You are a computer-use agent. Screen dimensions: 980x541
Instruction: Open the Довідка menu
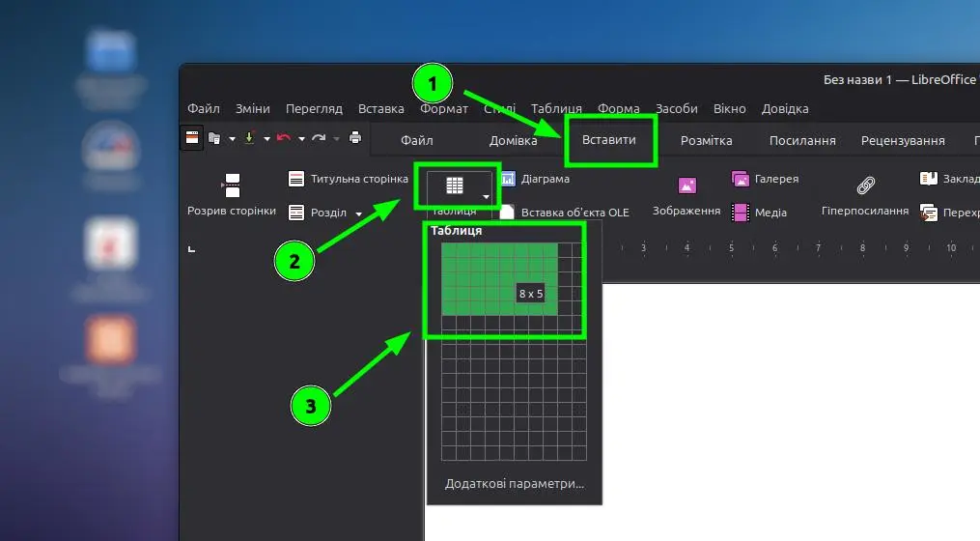coord(785,109)
